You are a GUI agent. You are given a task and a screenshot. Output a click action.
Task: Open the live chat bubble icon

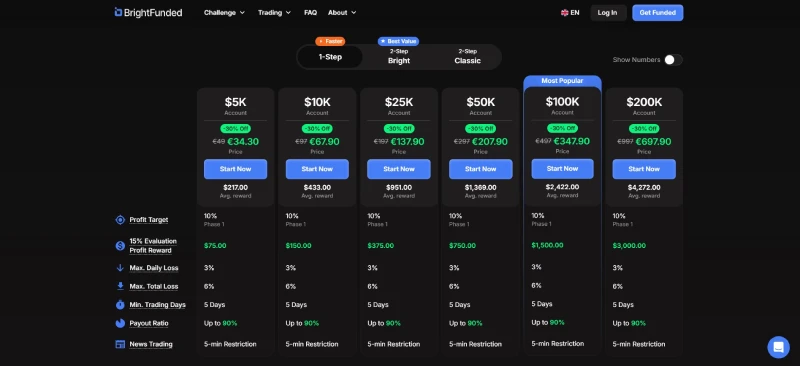click(778, 347)
